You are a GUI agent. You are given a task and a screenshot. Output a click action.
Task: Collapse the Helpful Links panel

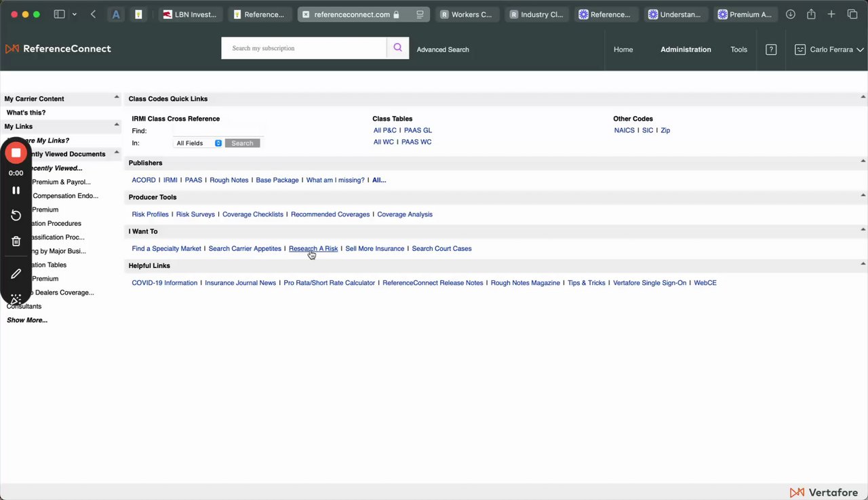point(863,264)
